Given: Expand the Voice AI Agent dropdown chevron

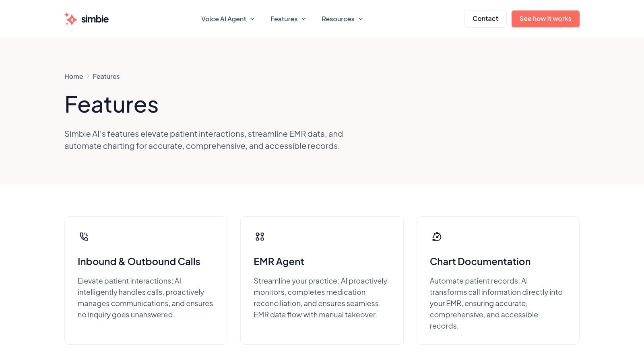Looking at the screenshot, I should pos(252,19).
